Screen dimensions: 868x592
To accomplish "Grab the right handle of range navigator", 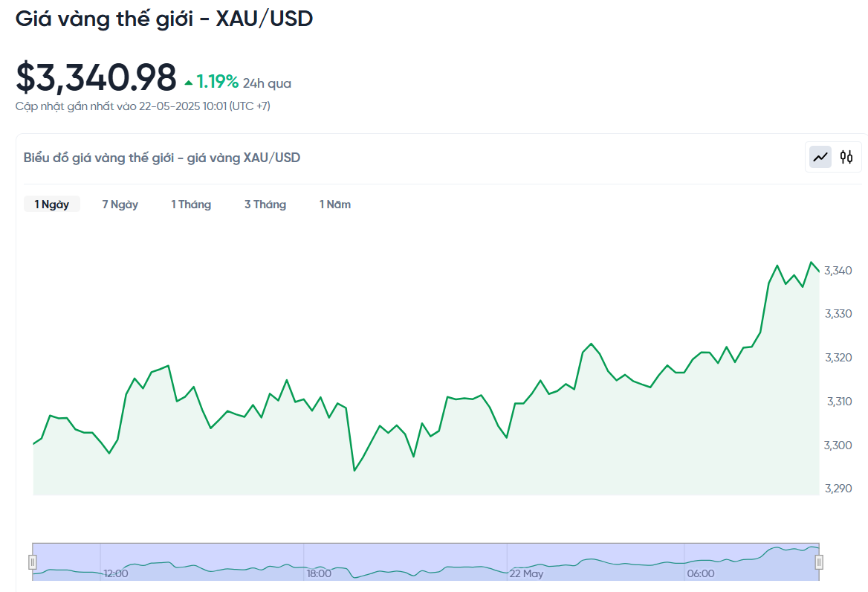I will coord(819,562).
